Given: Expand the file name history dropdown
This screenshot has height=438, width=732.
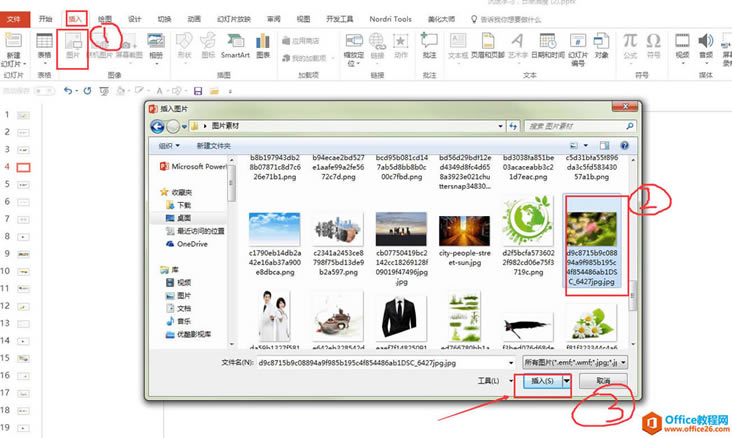Looking at the screenshot, I should click(511, 362).
